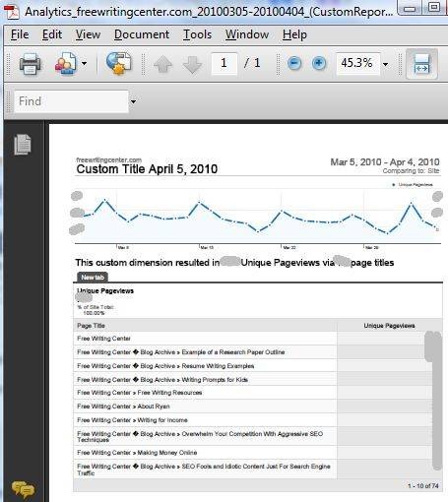Open the Tools menu
This screenshot has height=502, width=448.
click(197, 34)
